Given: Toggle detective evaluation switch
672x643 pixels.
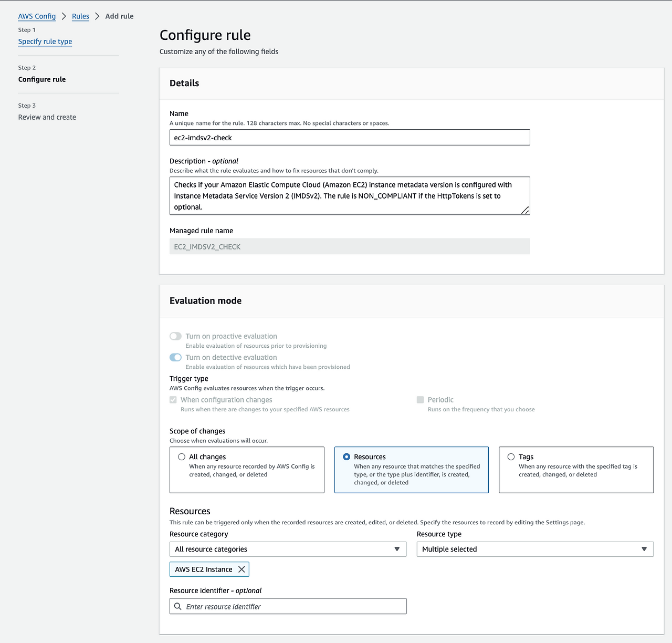Looking at the screenshot, I should tap(175, 357).
